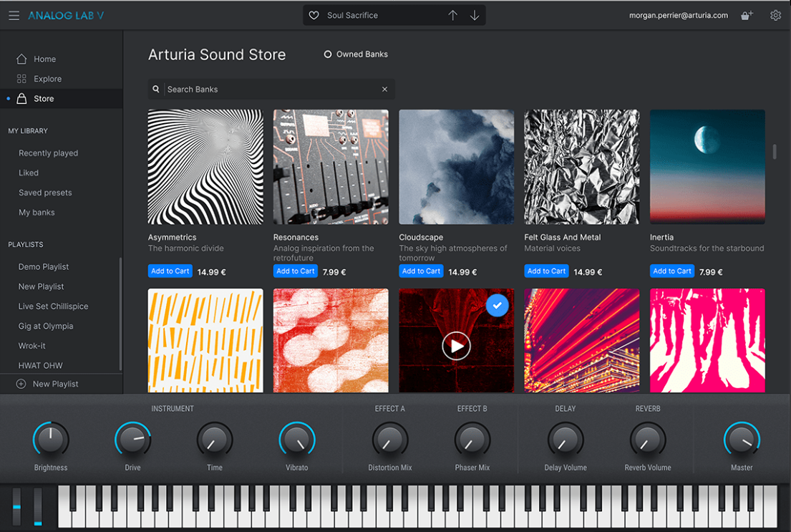Load previous preset with up arrow
Viewport: 791px width, 532px height.
point(452,15)
